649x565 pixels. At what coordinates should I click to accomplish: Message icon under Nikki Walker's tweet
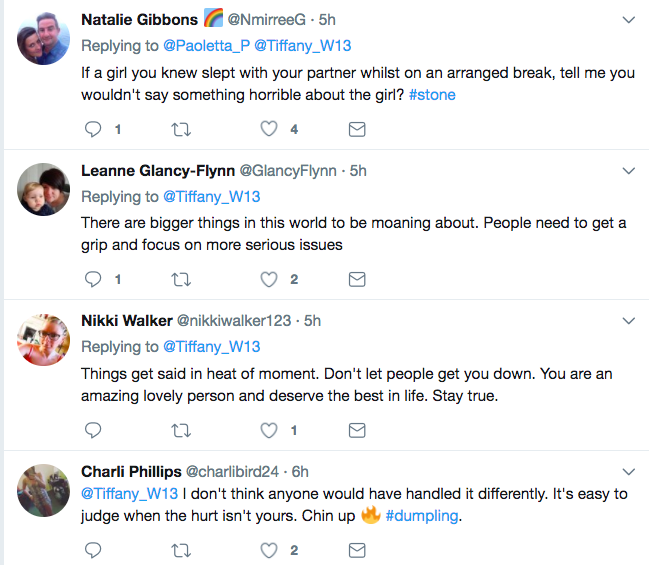click(356, 431)
